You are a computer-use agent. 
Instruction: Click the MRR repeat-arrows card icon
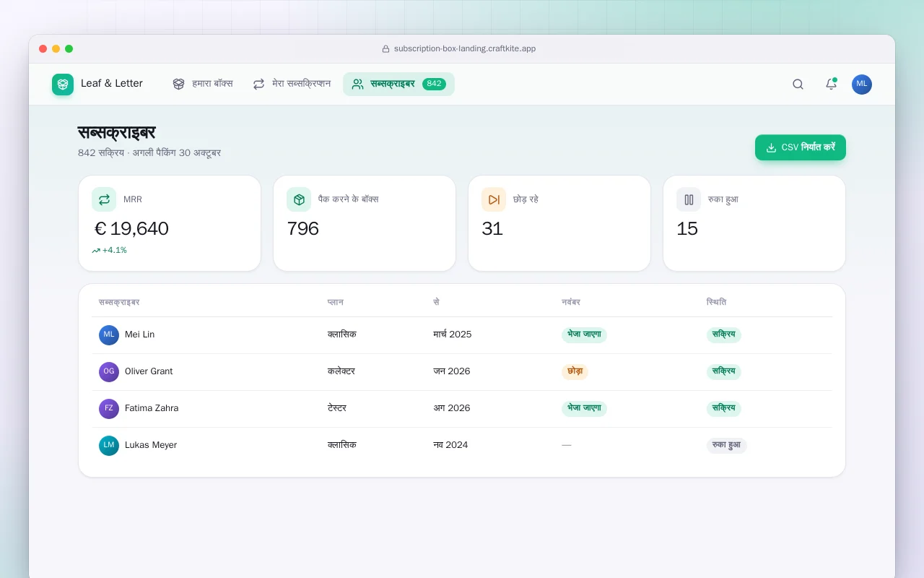pos(104,199)
